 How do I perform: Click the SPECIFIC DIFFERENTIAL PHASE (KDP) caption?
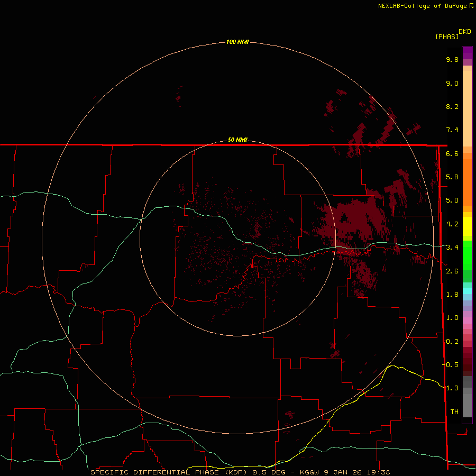point(170,472)
